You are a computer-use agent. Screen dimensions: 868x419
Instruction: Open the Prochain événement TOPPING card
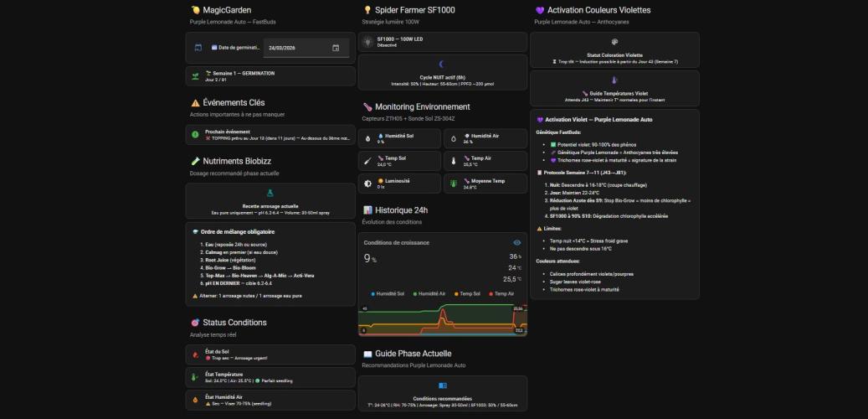(270, 135)
